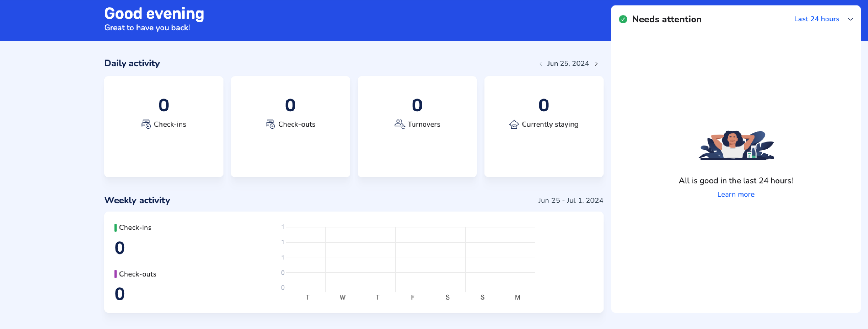Click the Currently staying house icon
The height and width of the screenshot is (329, 868).
514,124
